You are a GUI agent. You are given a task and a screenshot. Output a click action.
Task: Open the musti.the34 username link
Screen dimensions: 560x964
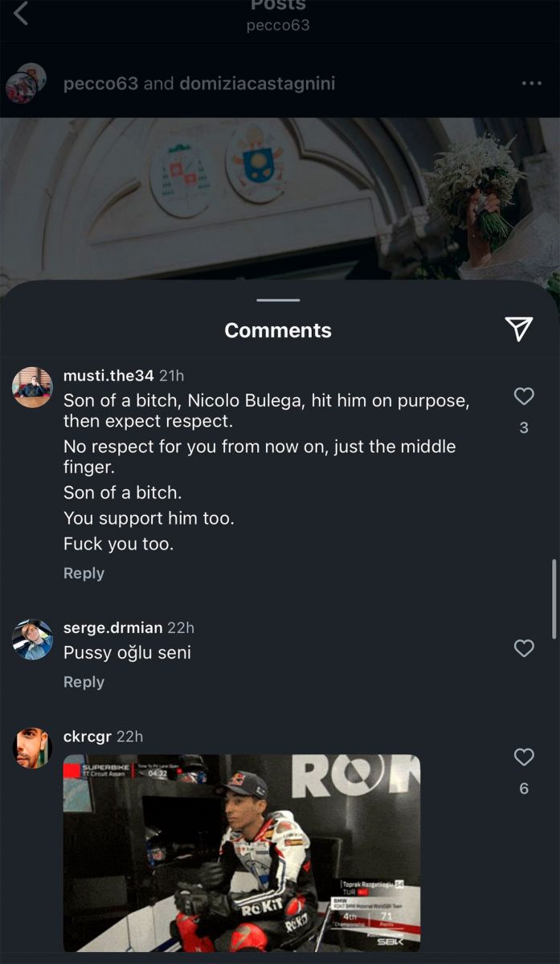point(108,375)
